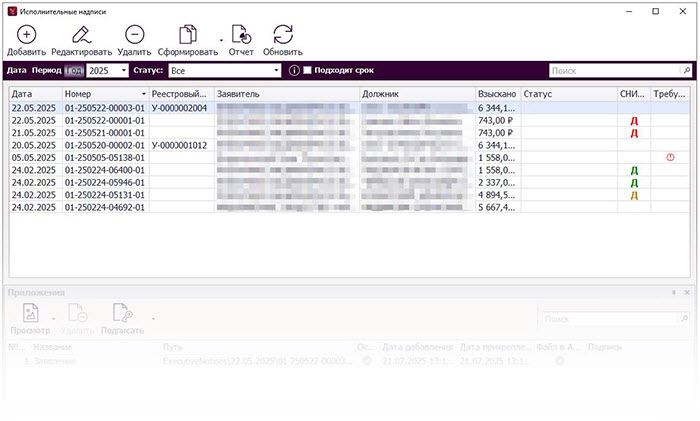700x421 pixels.
Task: Click into the top Поиск search field
Action: (612, 71)
